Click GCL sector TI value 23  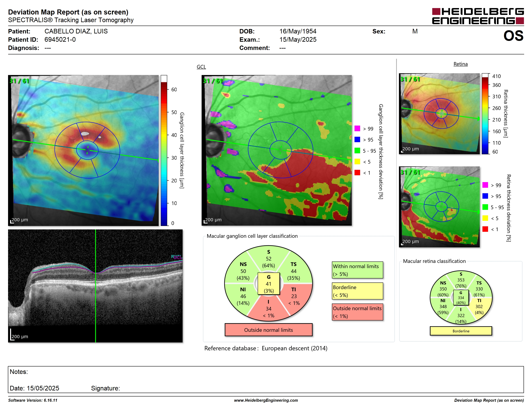click(294, 296)
